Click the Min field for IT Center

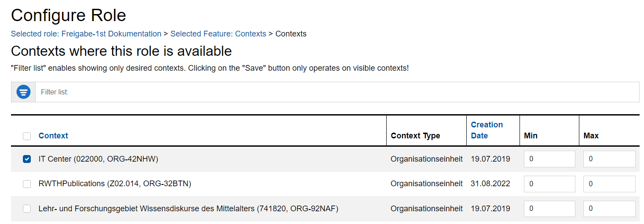(549, 159)
